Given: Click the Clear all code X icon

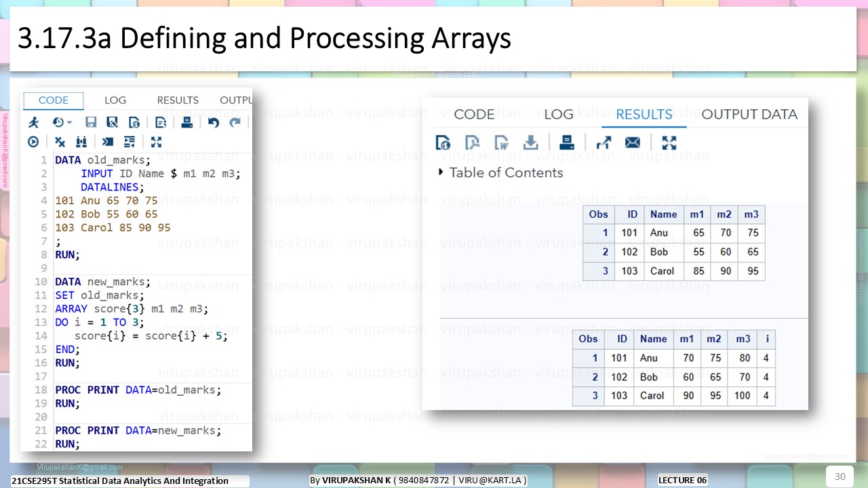Looking at the screenshot, I should point(60,142).
